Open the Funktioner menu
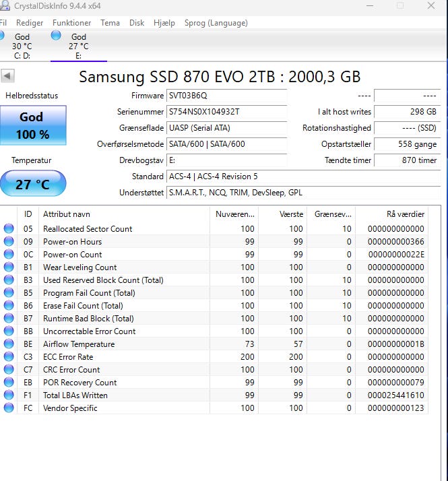Image resolution: width=448 pixels, height=481 pixels. pyautogui.click(x=71, y=23)
